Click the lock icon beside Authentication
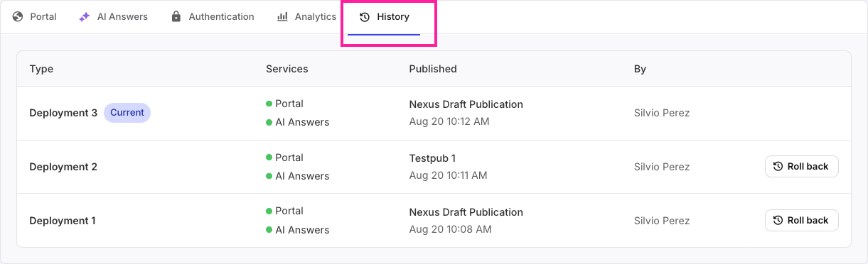The image size is (868, 264). (176, 16)
